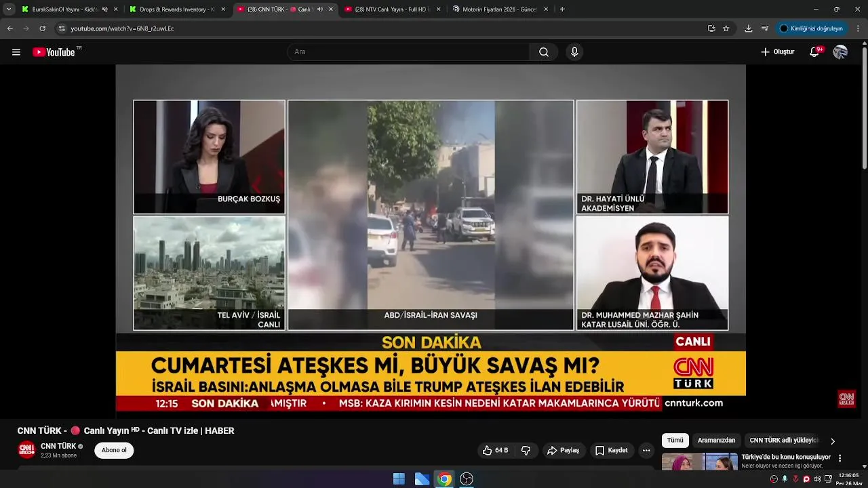Open the Chrome three-dot menu
The image size is (868, 488).
click(x=859, y=28)
